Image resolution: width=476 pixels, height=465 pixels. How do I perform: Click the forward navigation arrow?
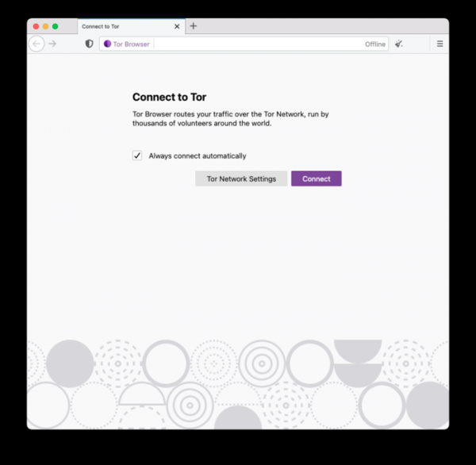(x=52, y=44)
